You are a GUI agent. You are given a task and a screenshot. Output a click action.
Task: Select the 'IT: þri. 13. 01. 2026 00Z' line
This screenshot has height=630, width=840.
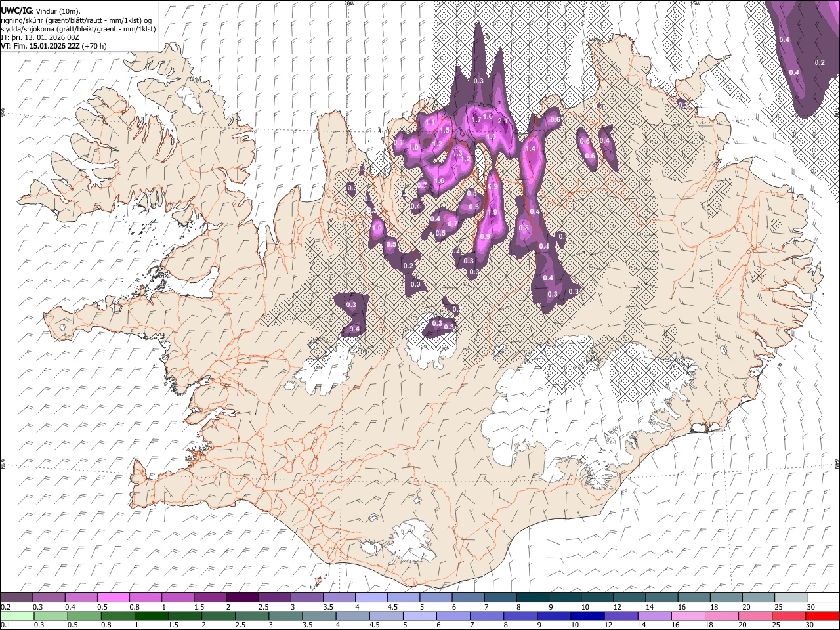pyautogui.click(x=41, y=37)
